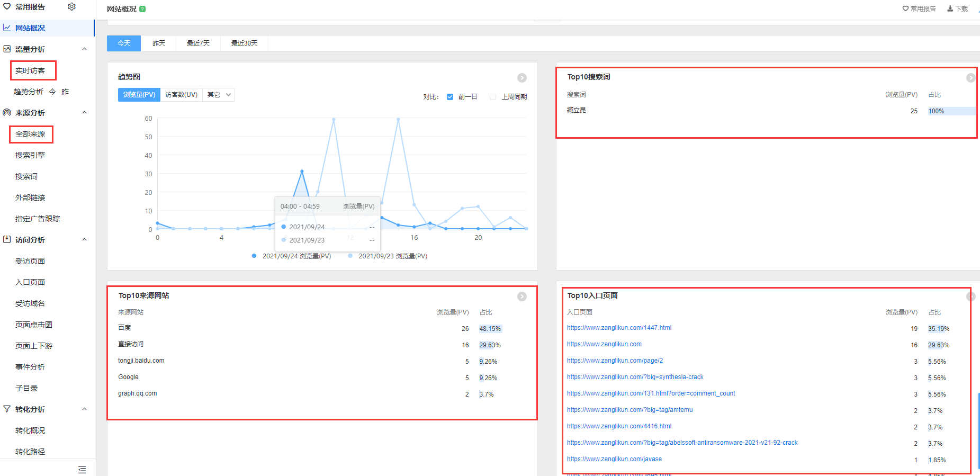Open the 趋势图 panel arrow icon
The height and width of the screenshot is (476, 980).
click(522, 78)
